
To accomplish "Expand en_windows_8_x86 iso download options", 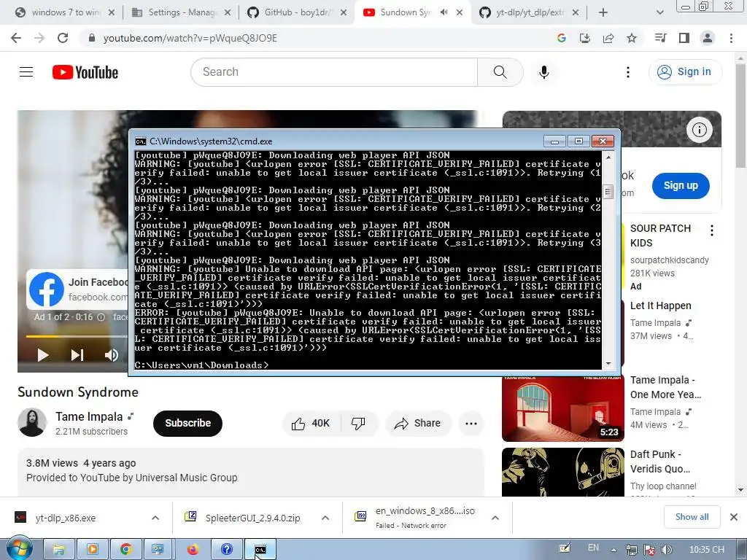I will pos(495,518).
